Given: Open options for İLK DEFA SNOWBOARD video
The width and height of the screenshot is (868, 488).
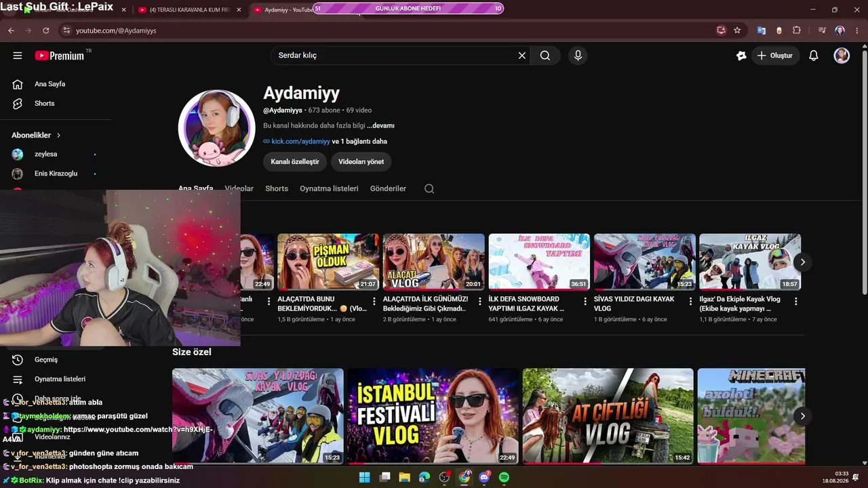Looking at the screenshot, I should pos(585,302).
